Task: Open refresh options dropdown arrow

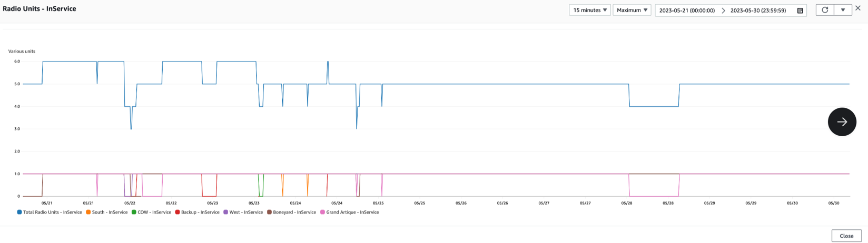Action: [x=843, y=10]
